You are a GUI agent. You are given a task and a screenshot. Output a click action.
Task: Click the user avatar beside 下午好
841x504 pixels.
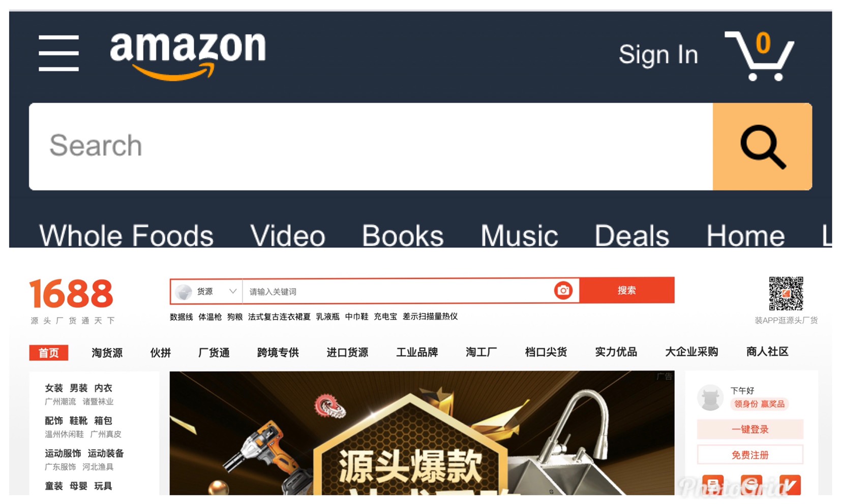(710, 397)
